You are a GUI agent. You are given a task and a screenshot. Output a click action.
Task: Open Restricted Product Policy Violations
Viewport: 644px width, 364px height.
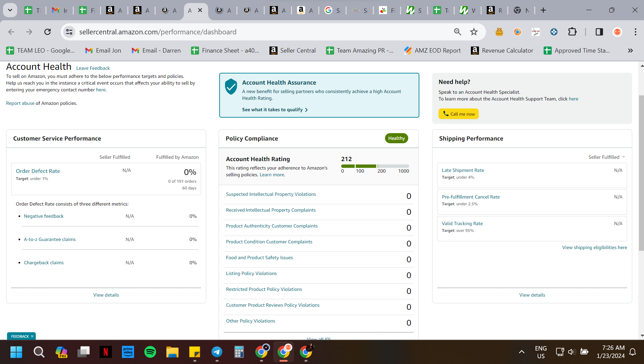tap(264, 289)
